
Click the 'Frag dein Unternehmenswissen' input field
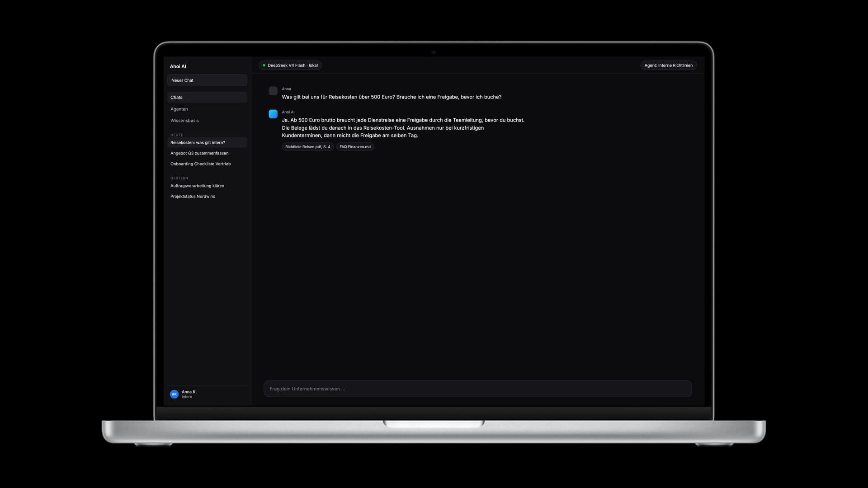pyautogui.click(x=477, y=389)
